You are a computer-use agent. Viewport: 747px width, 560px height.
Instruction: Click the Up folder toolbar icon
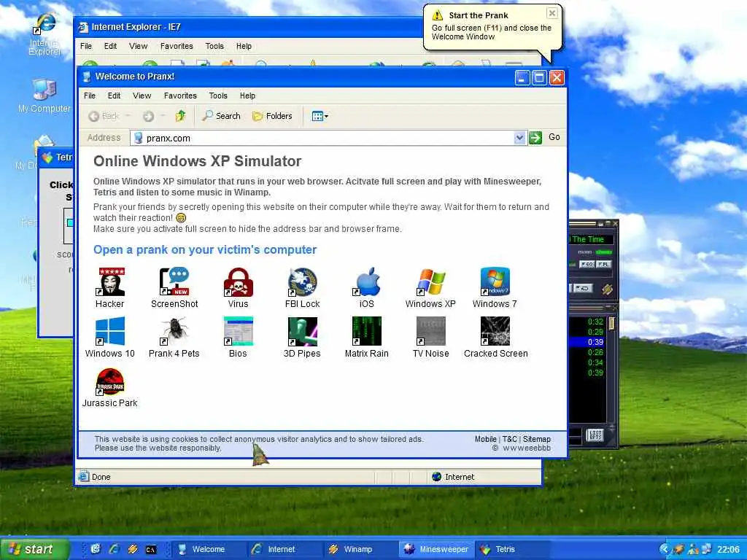[x=181, y=116]
